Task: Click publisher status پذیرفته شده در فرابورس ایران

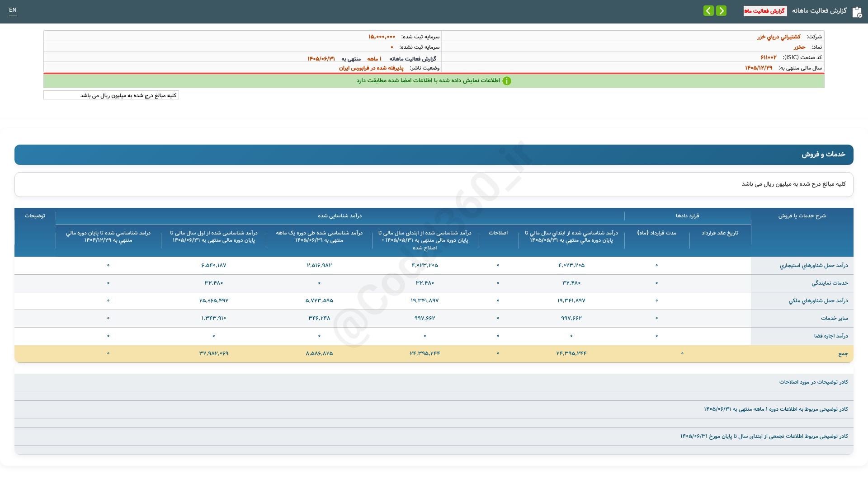Action: (371, 68)
